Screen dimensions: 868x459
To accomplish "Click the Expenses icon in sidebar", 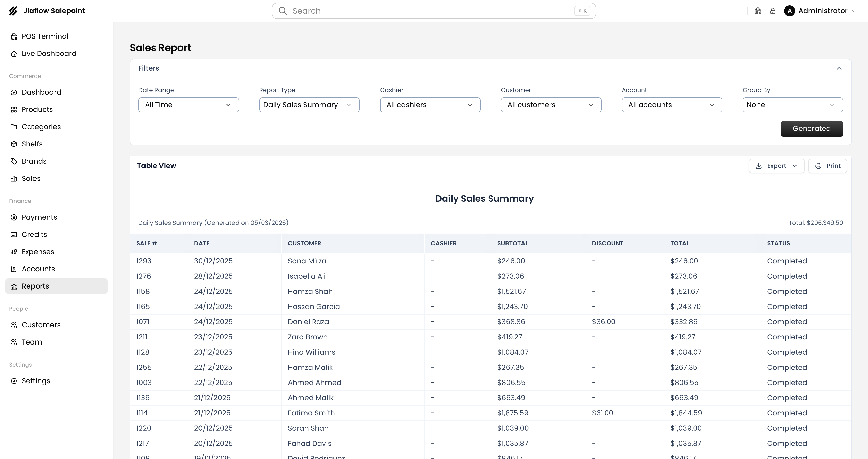I will click(14, 252).
